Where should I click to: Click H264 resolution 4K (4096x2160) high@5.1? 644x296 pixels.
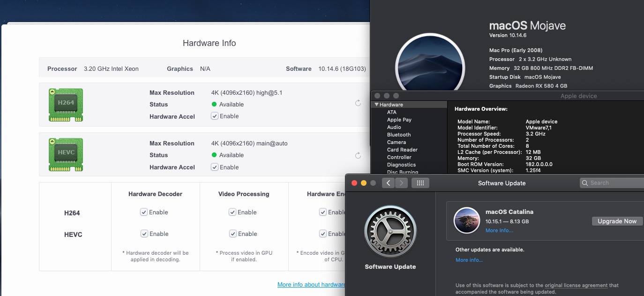(x=247, y=92)
